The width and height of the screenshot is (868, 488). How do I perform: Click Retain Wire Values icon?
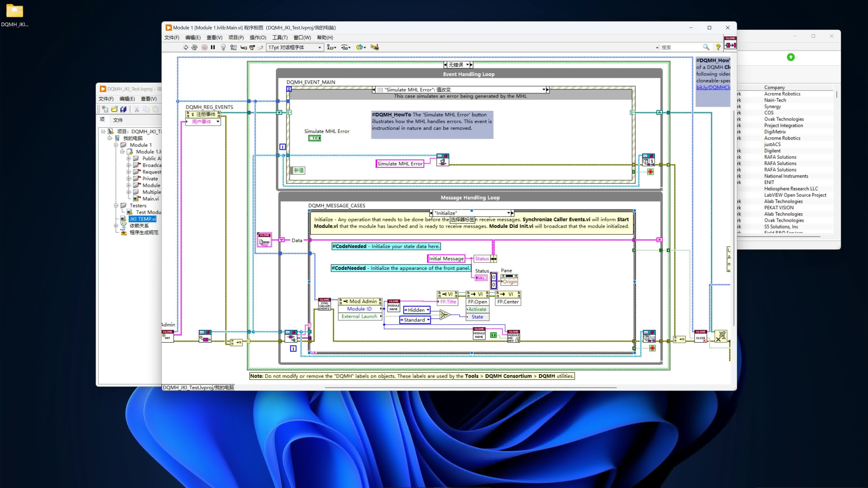pos(233,47)
